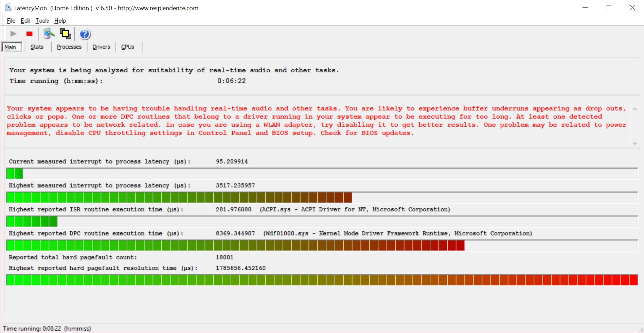This screenshot has width=644, height=333.
Task: Click the 'Reported total hard pagefault count' label
Action: pyautogui.click(x=73, y=257)
